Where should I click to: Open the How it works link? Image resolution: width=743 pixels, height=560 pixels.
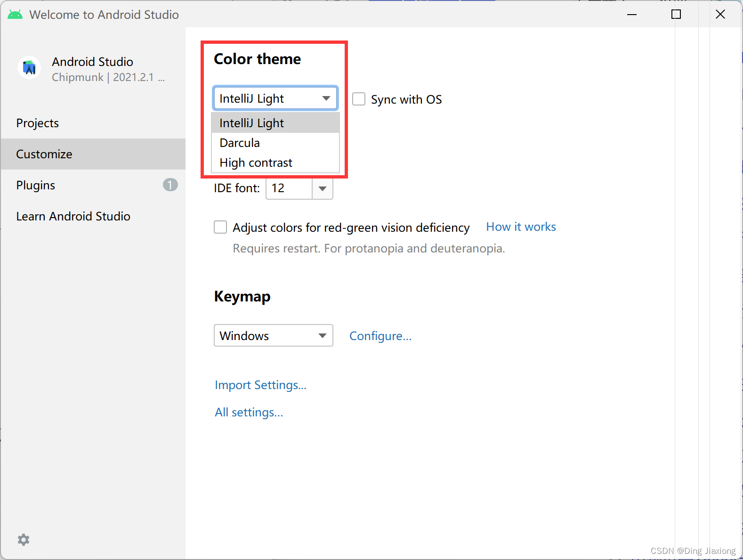coord(521,227)
